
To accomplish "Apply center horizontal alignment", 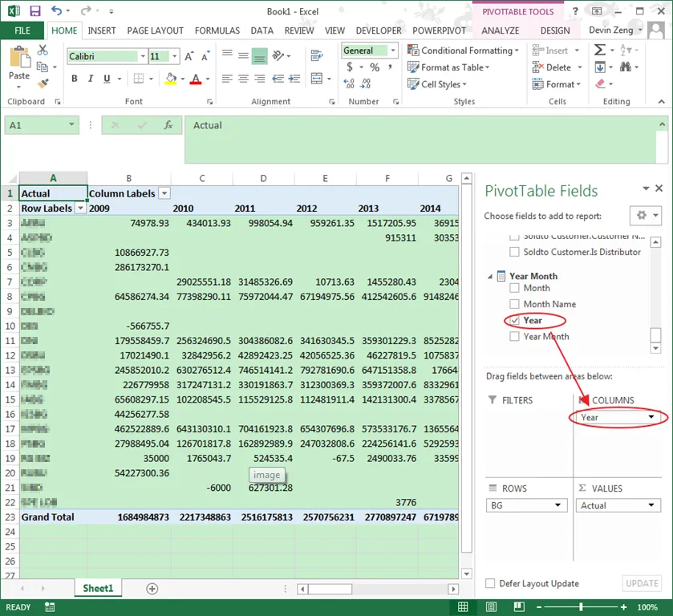I will coord(243,79).
